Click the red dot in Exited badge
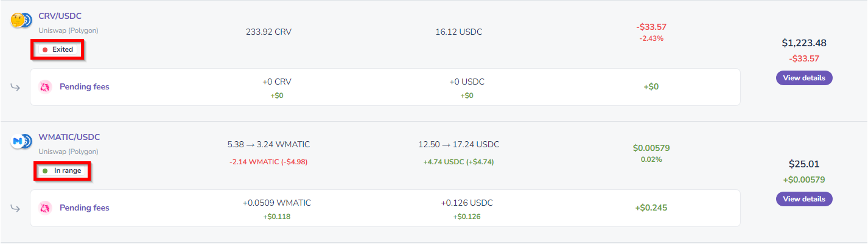The image size is (868, 244). [45, 50]
